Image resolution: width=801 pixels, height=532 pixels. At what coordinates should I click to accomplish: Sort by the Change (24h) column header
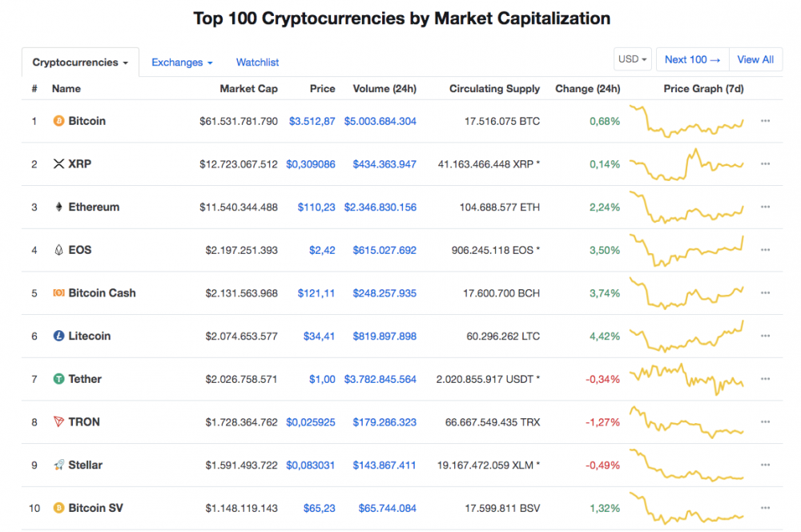tap(587, 89)
